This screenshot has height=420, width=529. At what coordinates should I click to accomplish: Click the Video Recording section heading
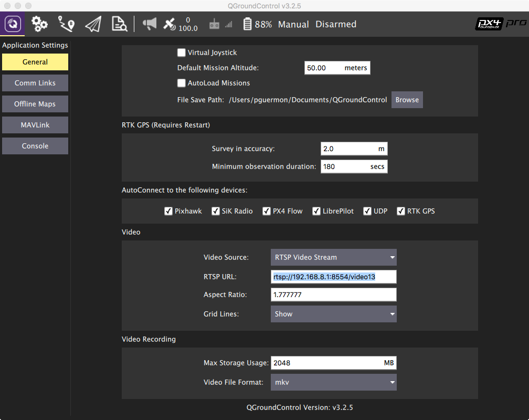(149, 339)
